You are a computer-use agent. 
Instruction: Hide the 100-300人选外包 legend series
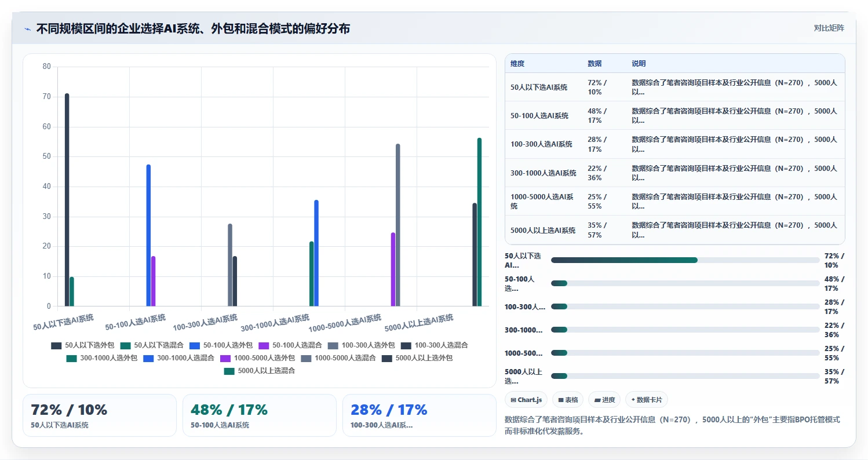point(361,345)
